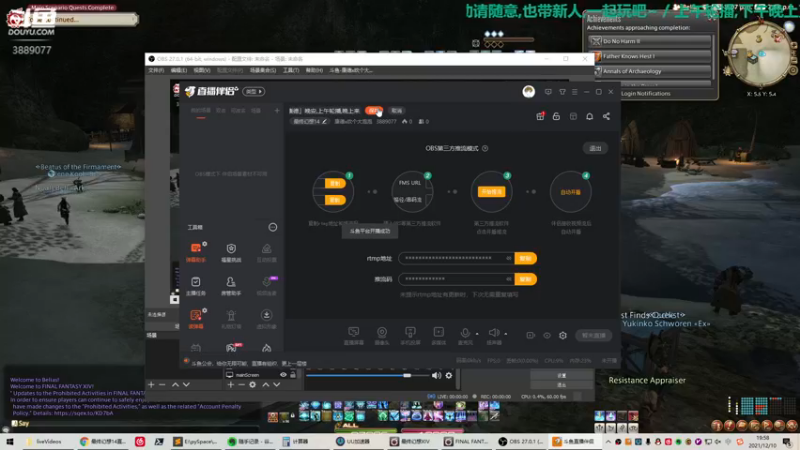Select the mainScreen source row in OBS
The height and width of the screenshot is (450, 800).
click(x=261, y=374)
